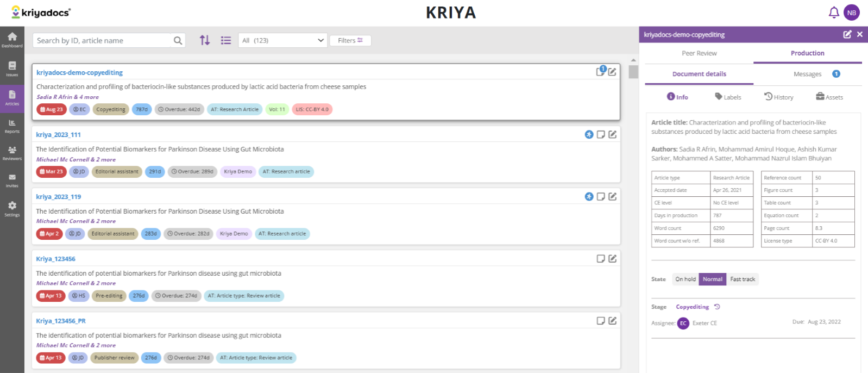Click the Vol: 11 tag
Image resolution: width=868 pixels, height=373 pixels.
point(277,109)
